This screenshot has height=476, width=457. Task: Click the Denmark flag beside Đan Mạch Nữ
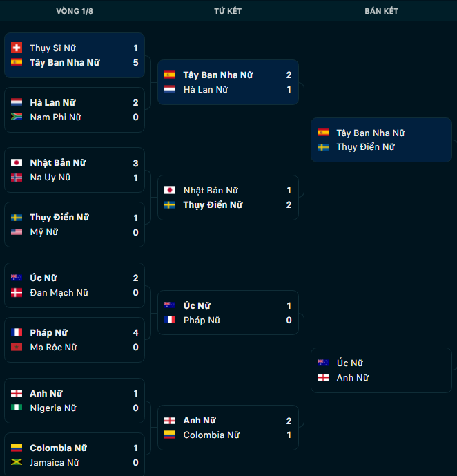pos(17,293)
